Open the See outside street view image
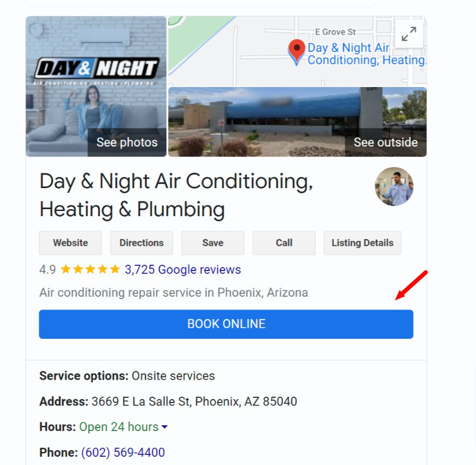This screenshot has height=465, width=476. click(x=297, y=122)
